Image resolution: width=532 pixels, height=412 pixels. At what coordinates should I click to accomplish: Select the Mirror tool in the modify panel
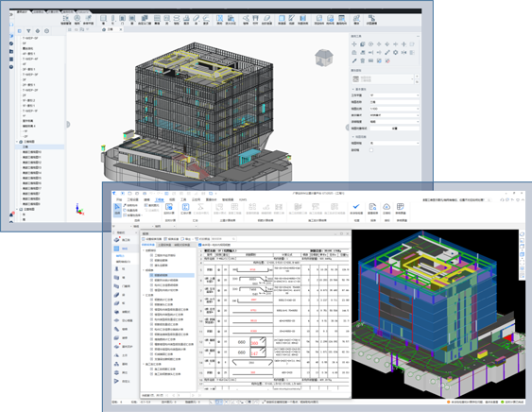point(403,53)
